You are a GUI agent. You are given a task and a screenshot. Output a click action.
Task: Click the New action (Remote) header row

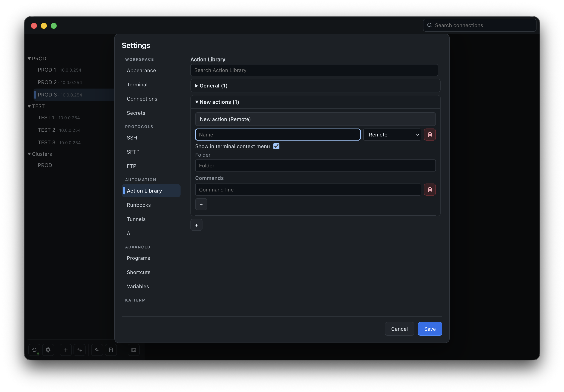[x=315, y=119]
